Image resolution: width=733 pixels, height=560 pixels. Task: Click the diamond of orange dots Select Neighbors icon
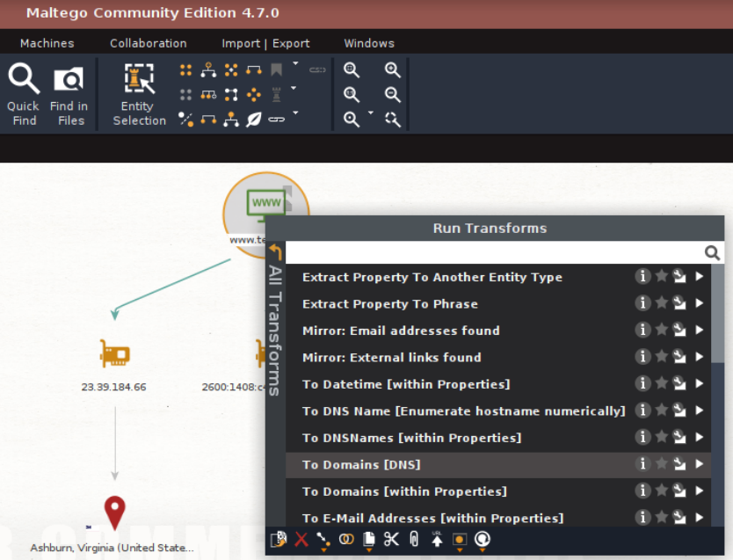coord(254,95)
